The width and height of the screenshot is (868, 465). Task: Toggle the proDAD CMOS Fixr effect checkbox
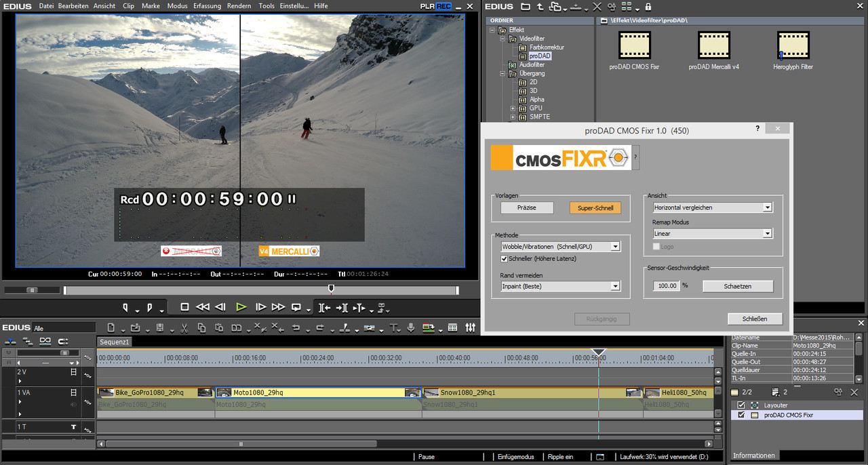click(741, 415)
